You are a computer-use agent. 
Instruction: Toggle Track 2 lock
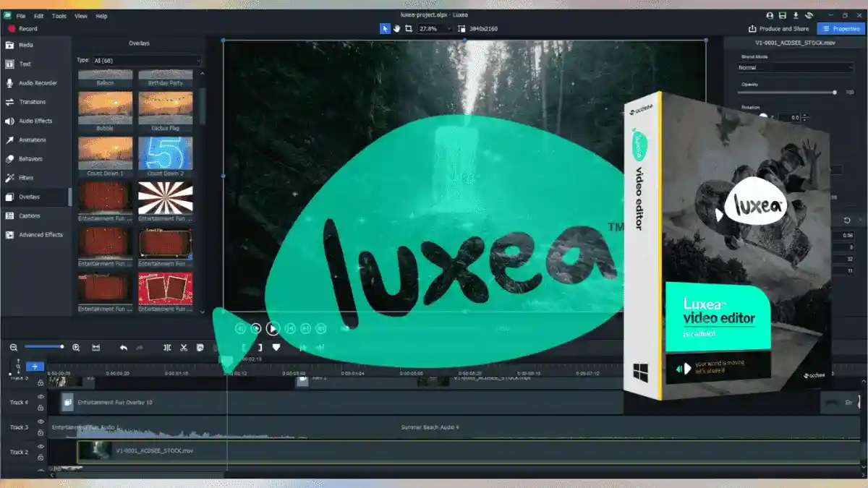click(x=41, y=457)
